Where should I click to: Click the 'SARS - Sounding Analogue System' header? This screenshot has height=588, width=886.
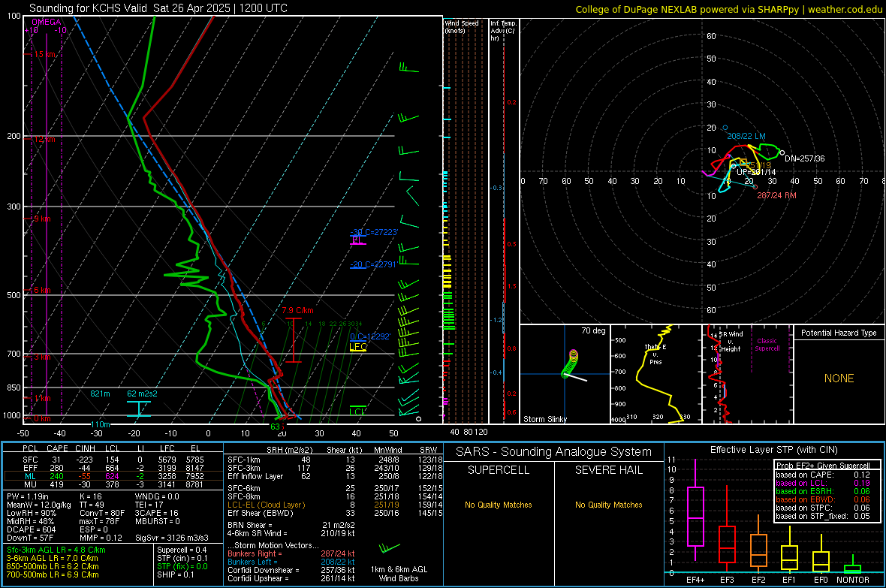click(554, 452)
